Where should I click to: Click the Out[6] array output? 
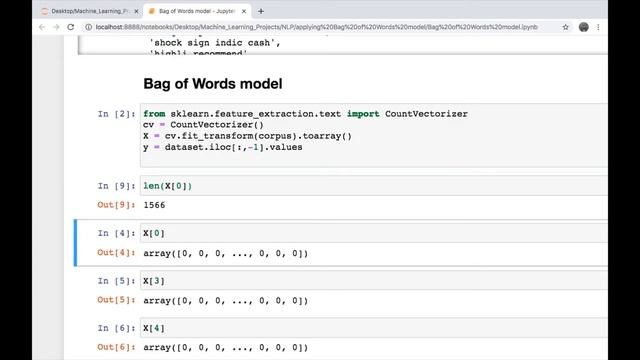tap(226, 347)
